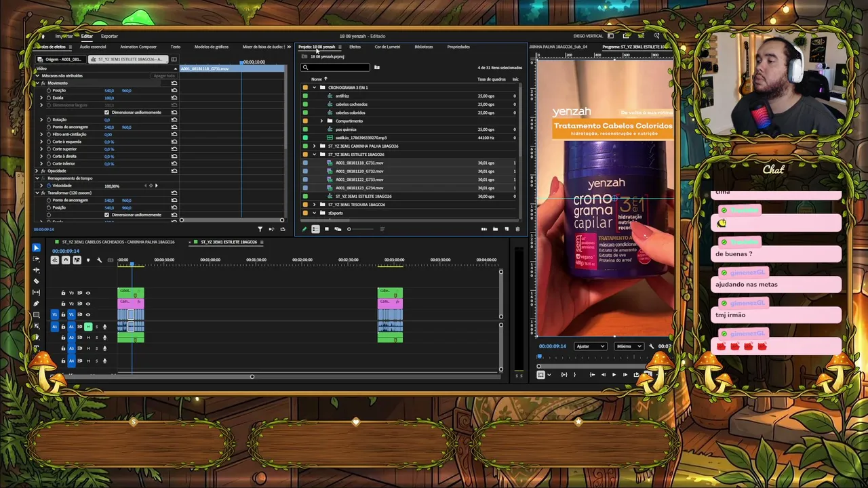Select the Rectangle tool
This screenshot has width=868, height=488.
pos(36,314)
